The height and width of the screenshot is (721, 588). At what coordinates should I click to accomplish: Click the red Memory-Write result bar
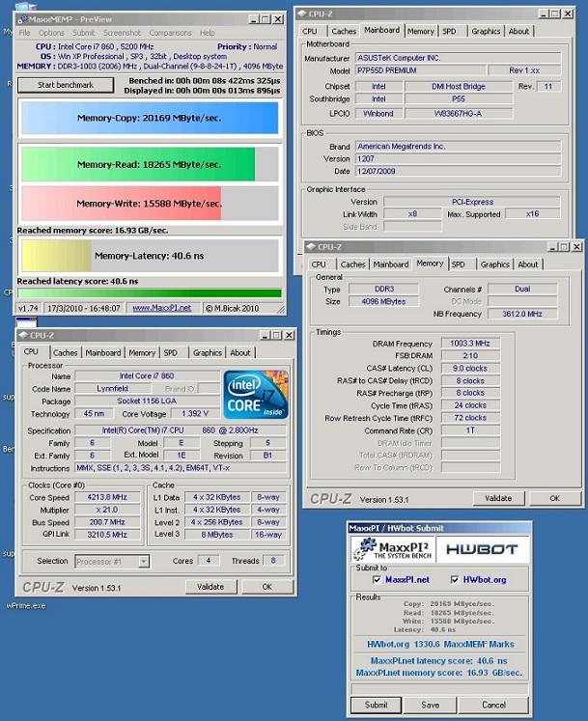pyautogui.click(x=121, y=203)
